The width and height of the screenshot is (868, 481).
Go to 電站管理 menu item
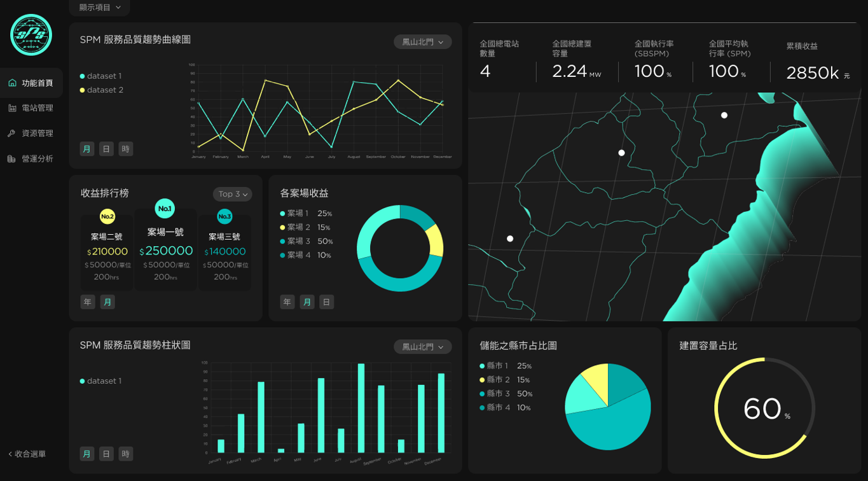click(x=37, y=108)
